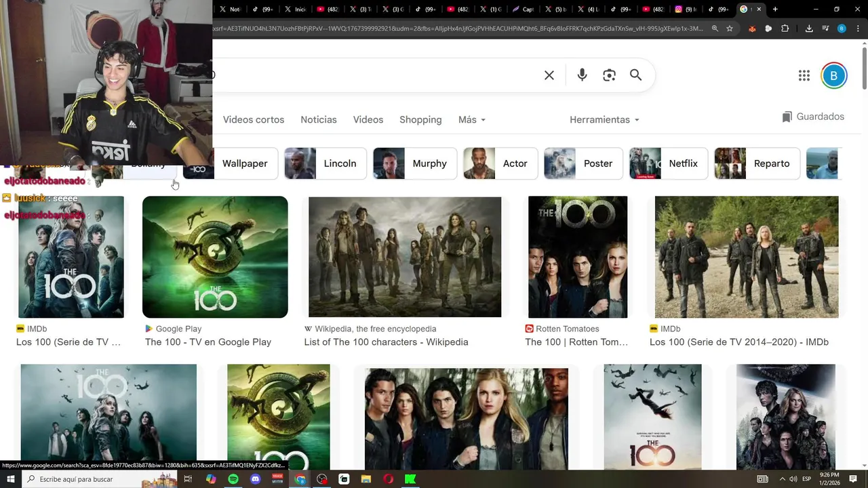Switch to the 'Capt' browser tab
Screen dimensions: 868x488
(x=524, y=9)
